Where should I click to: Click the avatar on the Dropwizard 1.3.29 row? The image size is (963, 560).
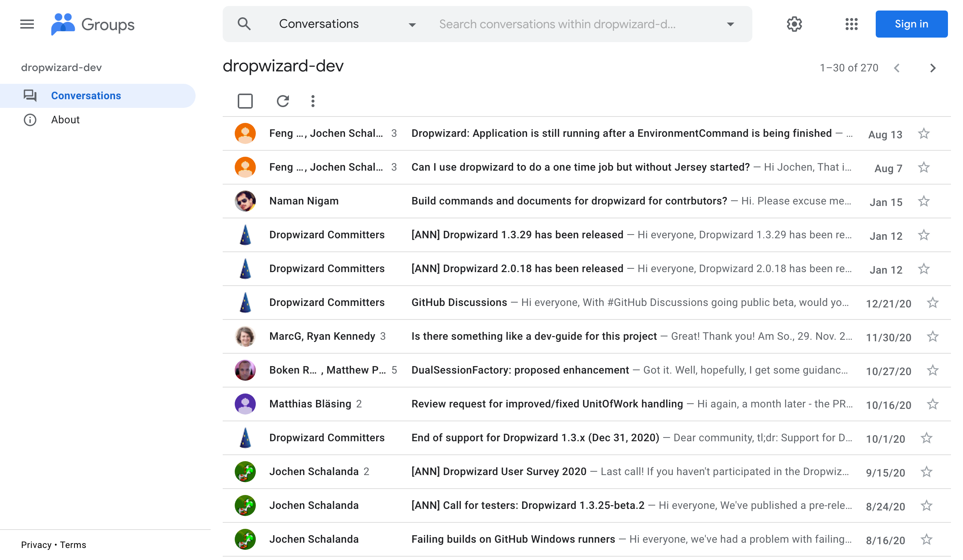[245, 235]
